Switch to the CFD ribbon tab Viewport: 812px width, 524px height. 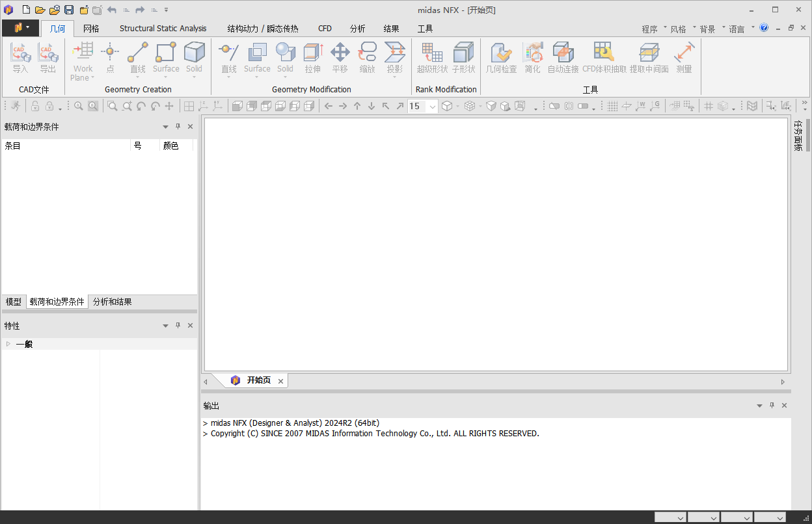pos(325,29)
